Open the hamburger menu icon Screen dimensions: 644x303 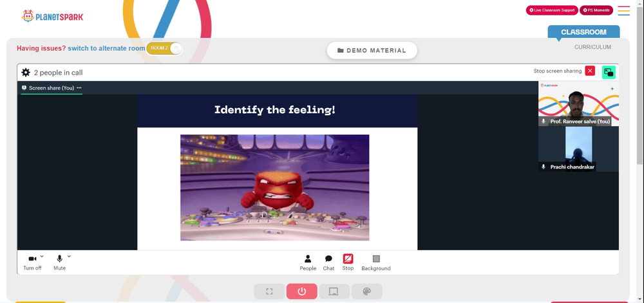point(623,11)
